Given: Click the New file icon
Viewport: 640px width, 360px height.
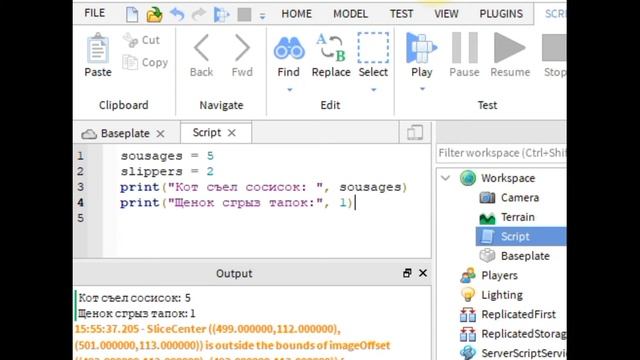Looking at the screenshot, I should point(132,15).
